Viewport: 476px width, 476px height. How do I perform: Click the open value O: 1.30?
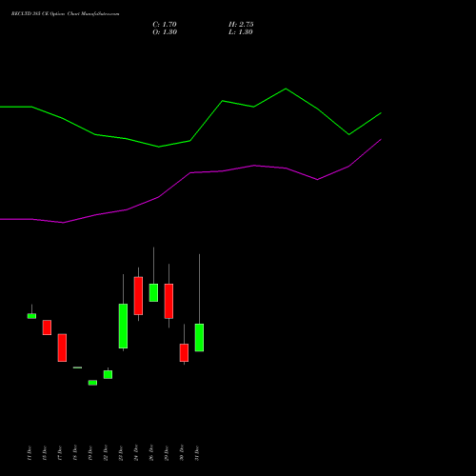[165, 32]
